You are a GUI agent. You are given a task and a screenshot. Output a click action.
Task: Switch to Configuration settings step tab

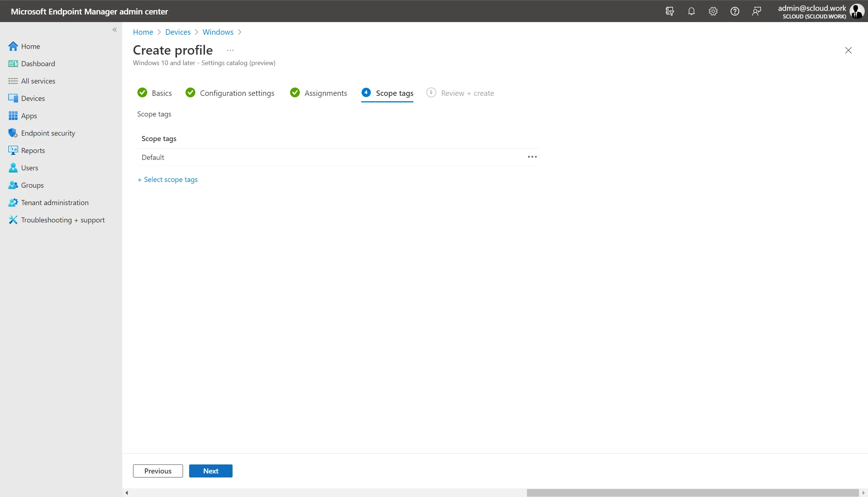tap(230, 93)
